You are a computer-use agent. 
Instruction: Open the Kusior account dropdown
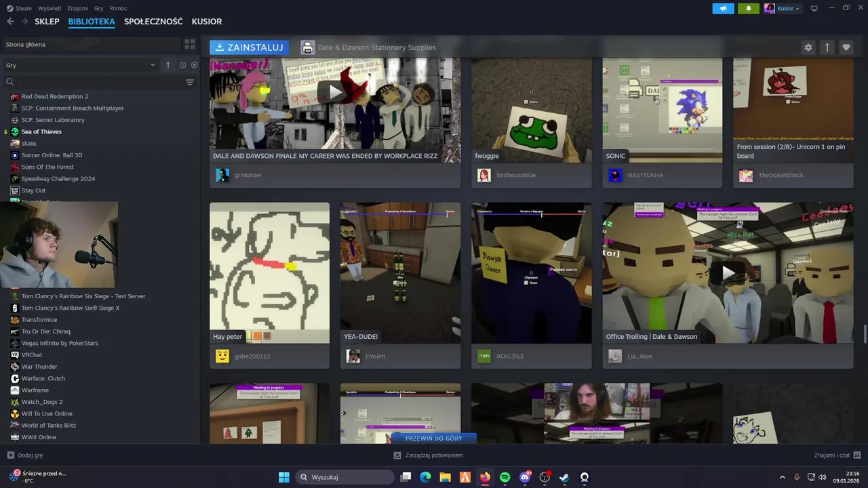[x=783, y=8]
